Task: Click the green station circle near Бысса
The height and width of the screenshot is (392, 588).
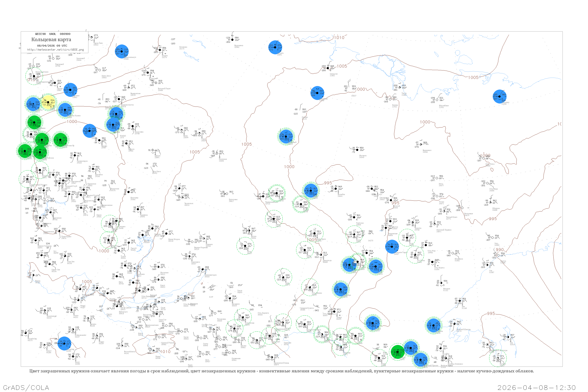Action: 397,352
